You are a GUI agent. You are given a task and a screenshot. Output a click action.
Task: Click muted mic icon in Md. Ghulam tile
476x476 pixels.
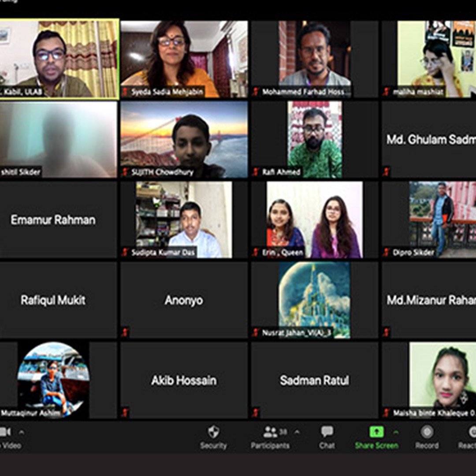(386, 172)
